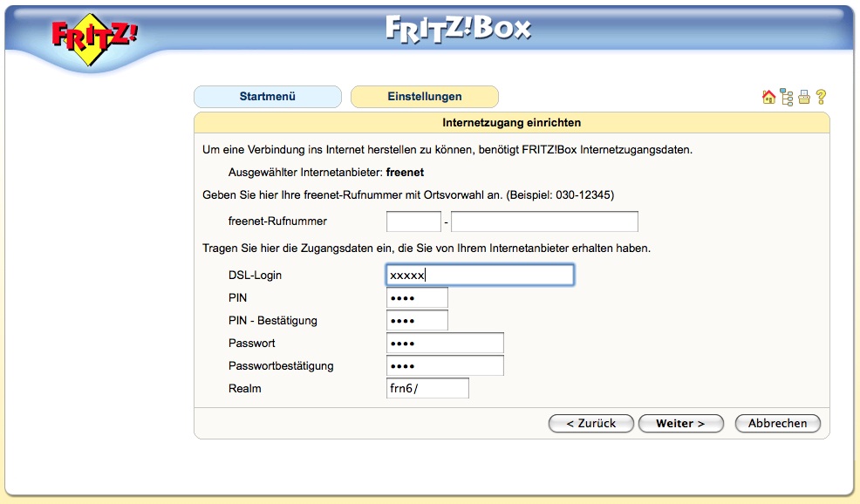This screenshot has height=504, width=860.
Task: Click the provider name 'freenet'
Action: (x=405, y=172)
